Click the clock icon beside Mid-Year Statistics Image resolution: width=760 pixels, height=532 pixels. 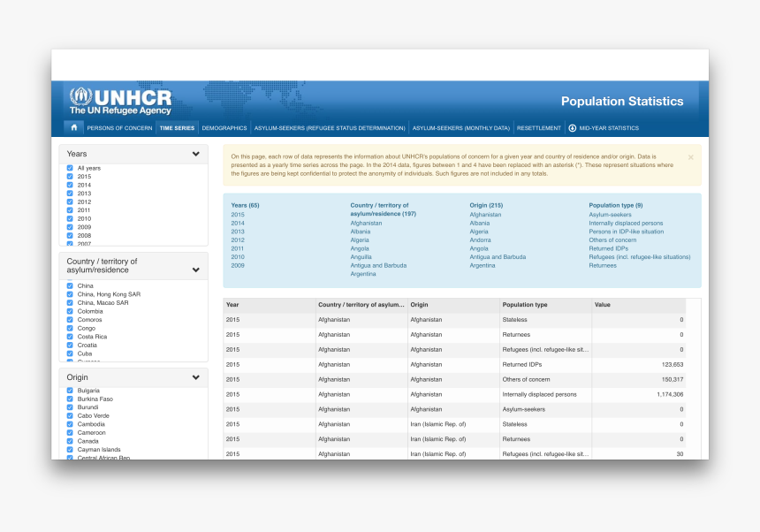pyautogui.click(x=574, y=128)
